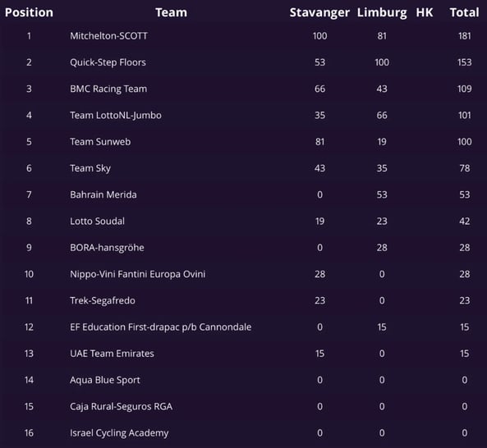The height and width of the screenshot is (448, 487).
Task: Click the Team column header
Action: tap(172, 12)
